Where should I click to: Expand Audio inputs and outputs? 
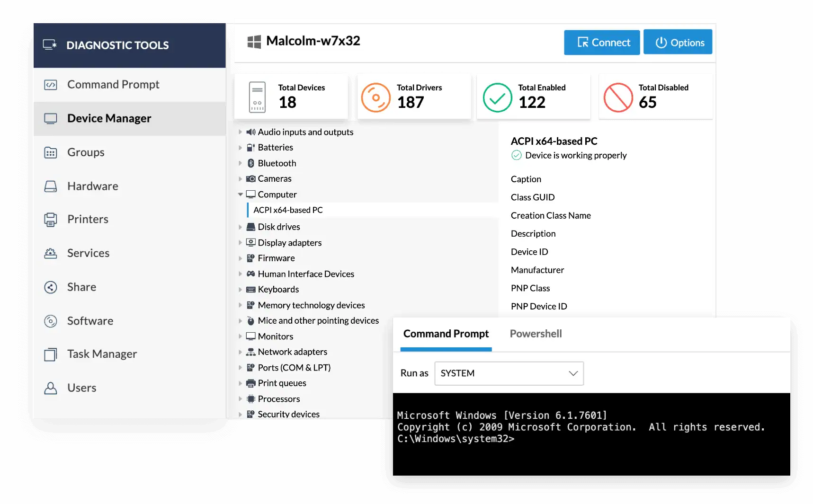click(x=241, y=132)
